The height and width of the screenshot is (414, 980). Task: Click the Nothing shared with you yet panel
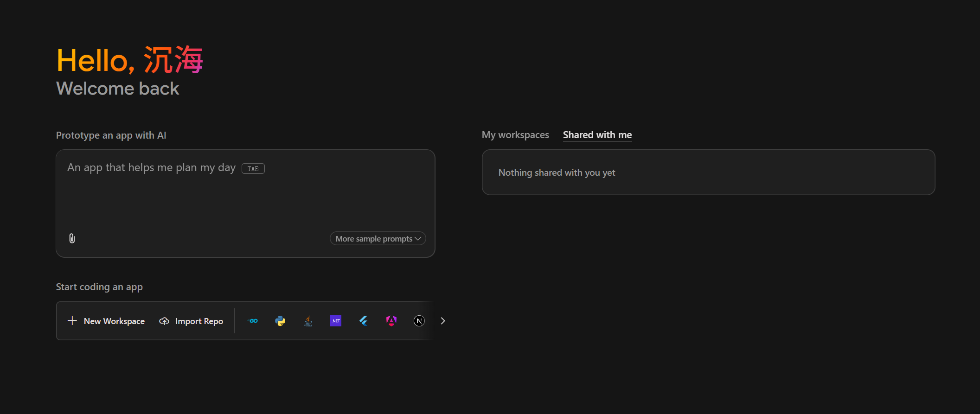[708, 172]
